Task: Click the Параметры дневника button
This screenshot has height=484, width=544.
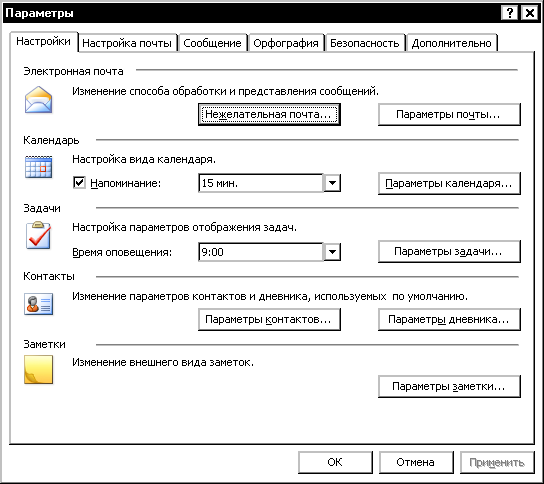Action: tap(449, 319)
